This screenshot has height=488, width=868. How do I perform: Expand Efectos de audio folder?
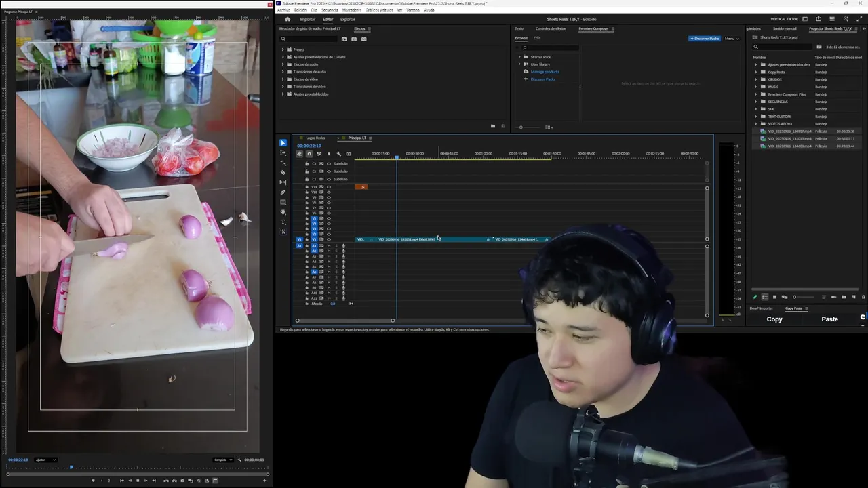coord(283,64)
